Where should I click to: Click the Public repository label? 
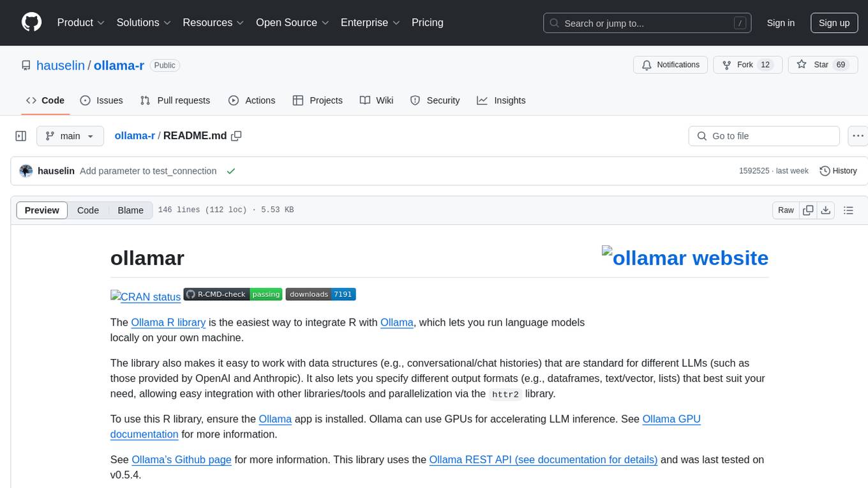click(165, 65)
